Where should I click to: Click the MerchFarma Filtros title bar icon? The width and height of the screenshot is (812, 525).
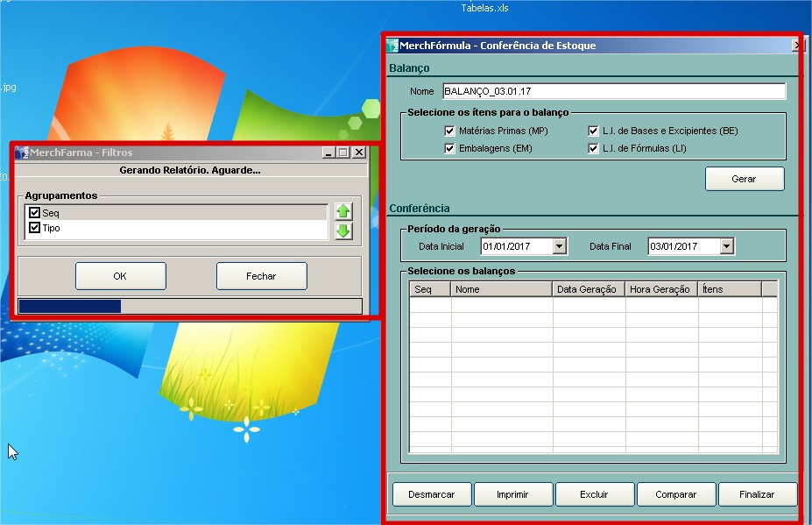point(22,153)
